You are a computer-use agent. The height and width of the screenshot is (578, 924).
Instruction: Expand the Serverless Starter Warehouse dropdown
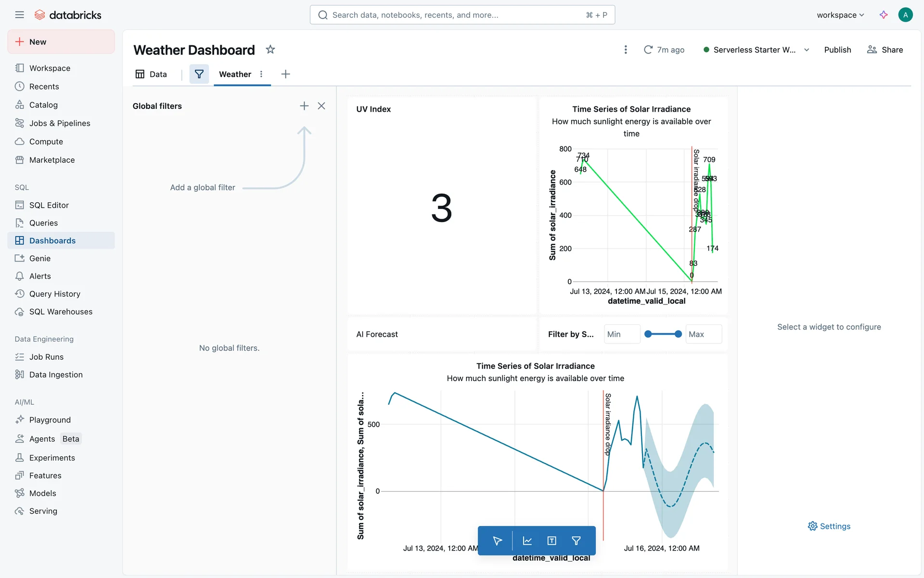tap(807, 50)
